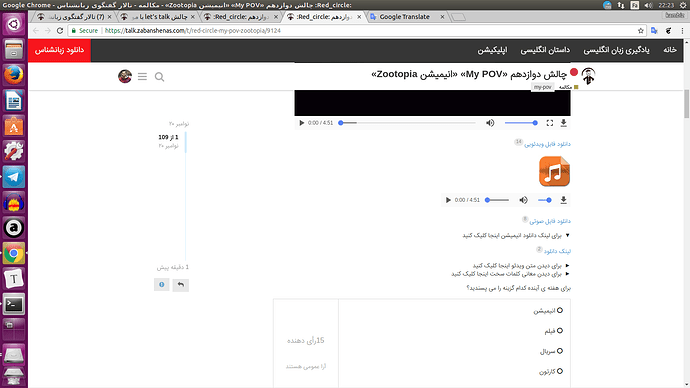Reload the page
The image size is (690, 388).
[x=60, y=31]
